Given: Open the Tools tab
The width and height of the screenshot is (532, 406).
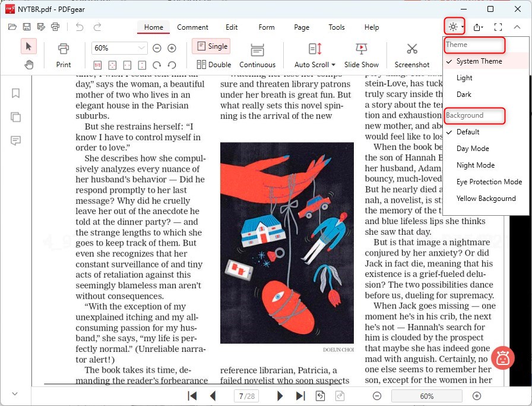Looking at the screenshot, I should pyautogui.click(x=337, y=27).
